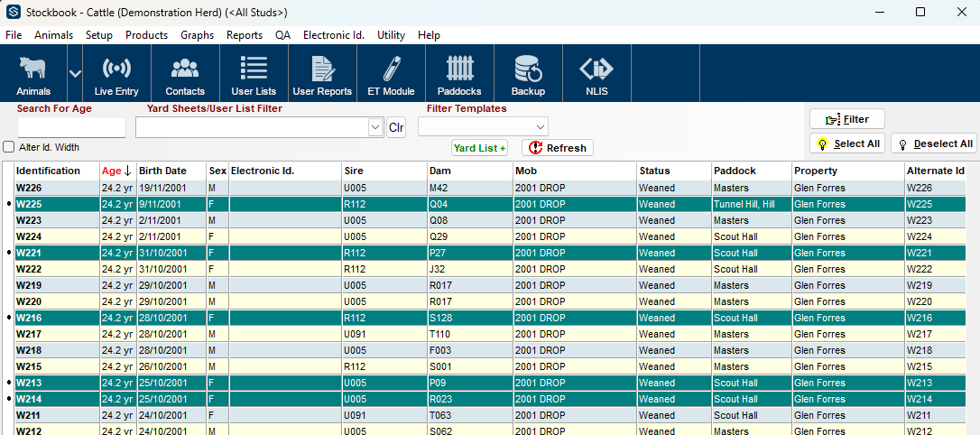The width and height of the screenshot is (980, 435).
Task: Open the Contacts icon
Action: pos(185,74)
